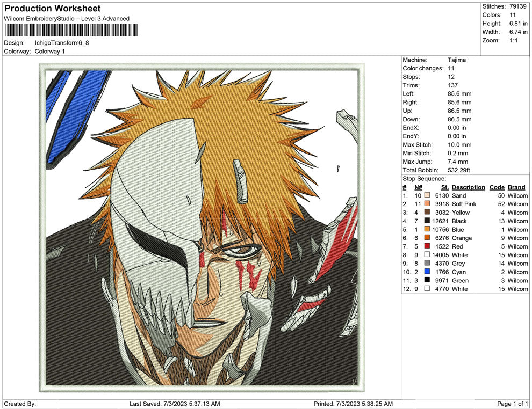Click the Code column header
The image size is (532, 409).
click(497, 187)
